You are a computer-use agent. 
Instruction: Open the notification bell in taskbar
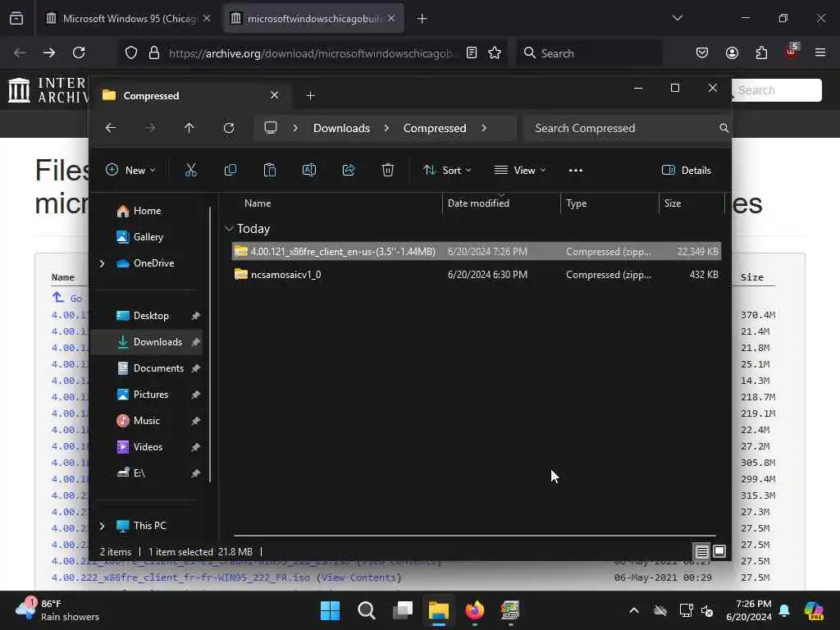point(784,610)
